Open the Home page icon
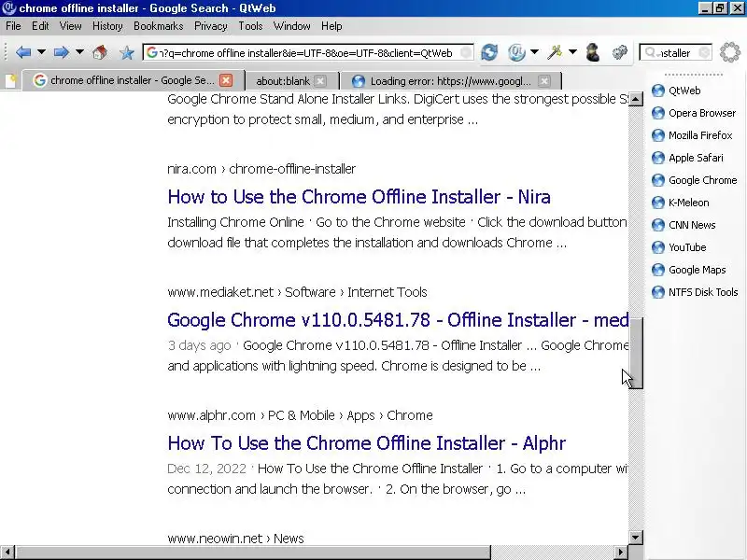The image size is (747, 560). tap(100, 52)
